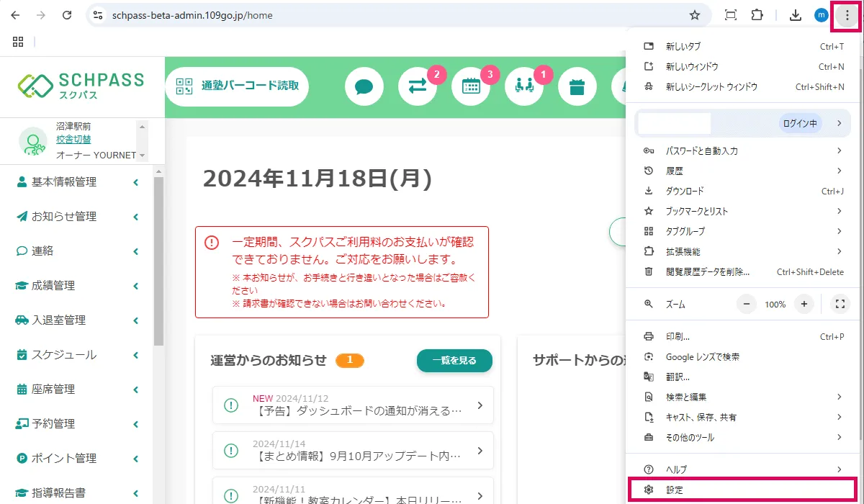Click the browser back arrow
The image size is (864, 504).
[16, 15]
